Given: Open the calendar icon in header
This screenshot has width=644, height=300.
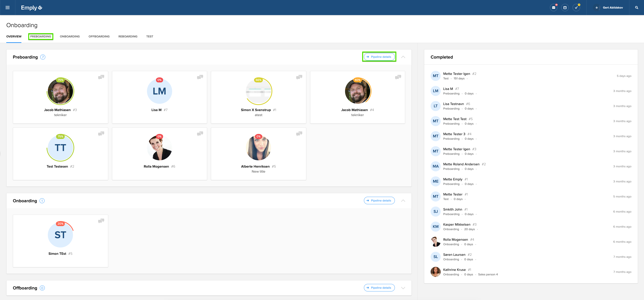Looking at the screenshot, I should coord(565,8).
